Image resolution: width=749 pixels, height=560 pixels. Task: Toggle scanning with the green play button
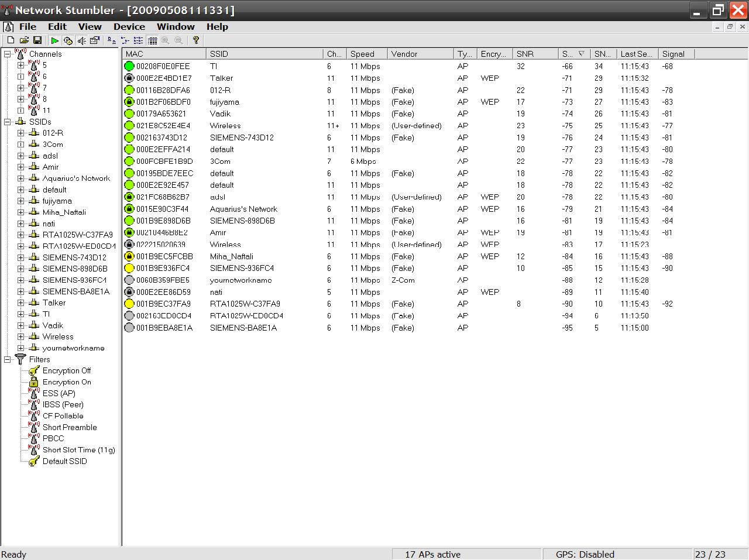point(54,40)
